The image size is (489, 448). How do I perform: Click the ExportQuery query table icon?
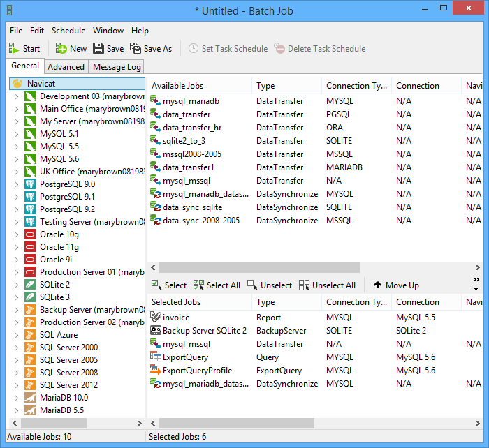coord(156,357)
